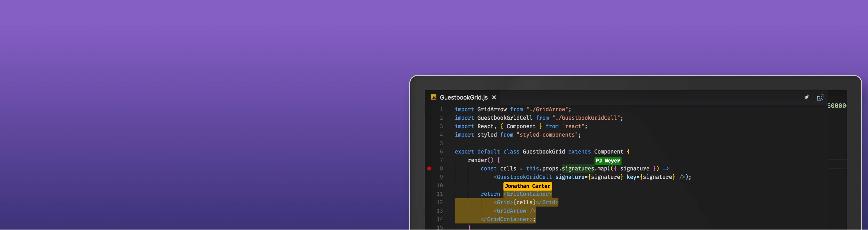
Task: Click the export default keyword on line 6
Action: coord(477,152)
